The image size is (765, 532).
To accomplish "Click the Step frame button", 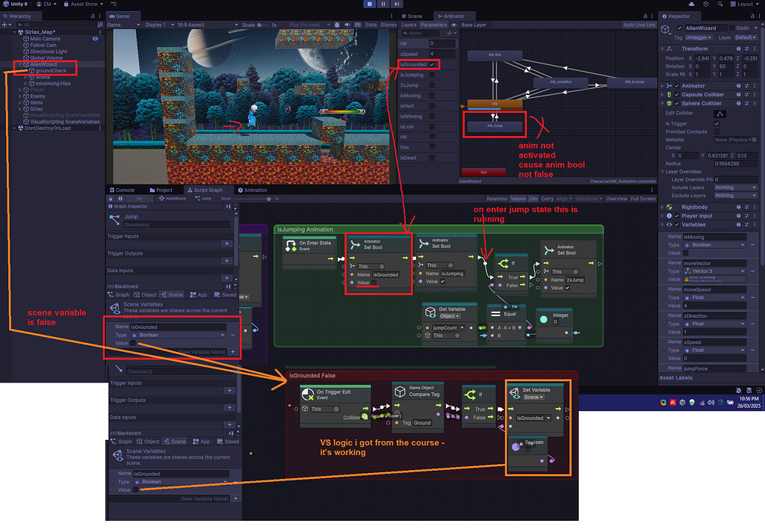I will 396,4.
